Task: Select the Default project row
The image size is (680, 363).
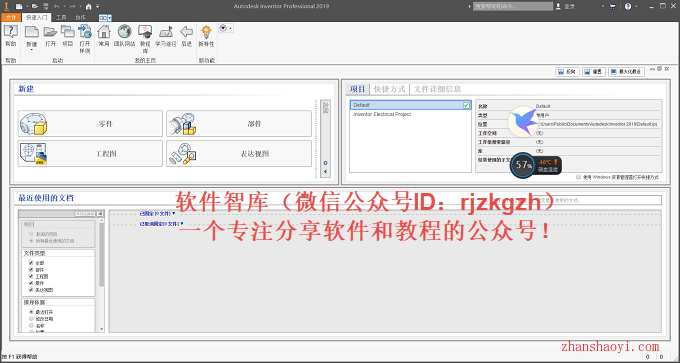Action: (x=410, y=105)
